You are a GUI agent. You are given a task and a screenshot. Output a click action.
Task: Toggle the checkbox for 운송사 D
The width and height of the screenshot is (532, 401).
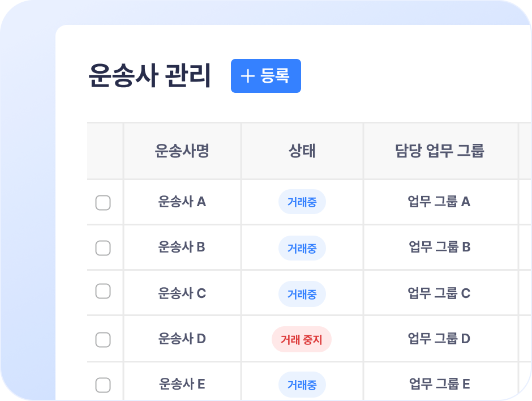tap(103, 339)
